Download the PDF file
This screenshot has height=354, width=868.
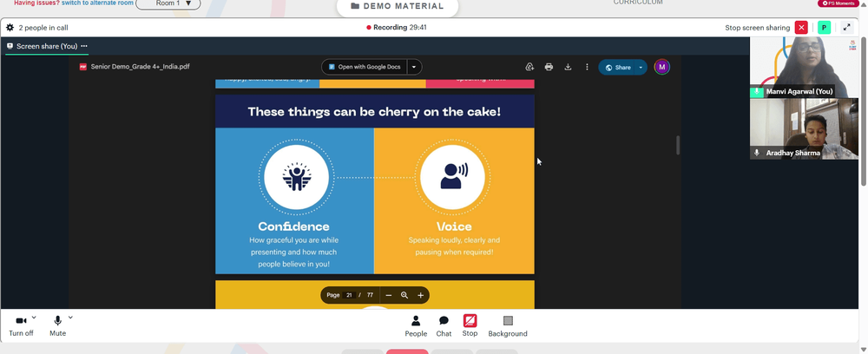(x=568, y=67)
